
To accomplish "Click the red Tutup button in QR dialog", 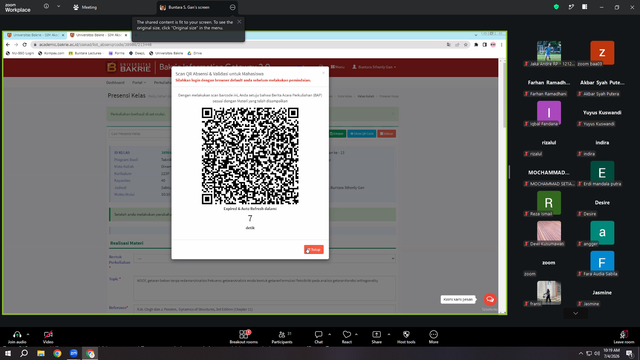I will coord(313,249).
